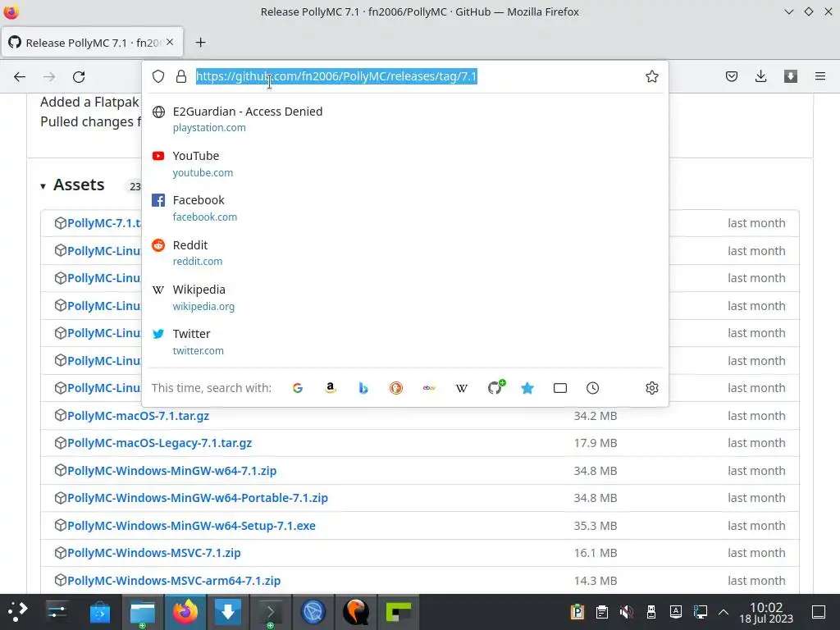This screenshot has width=840, height=630.
Task: Go back to the previous page
Action: coord(20,76)
